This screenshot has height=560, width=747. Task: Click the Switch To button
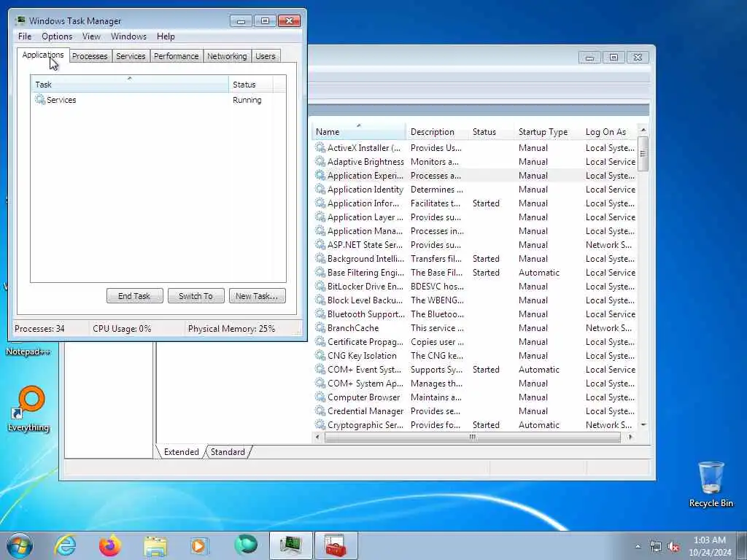point(196,296)
